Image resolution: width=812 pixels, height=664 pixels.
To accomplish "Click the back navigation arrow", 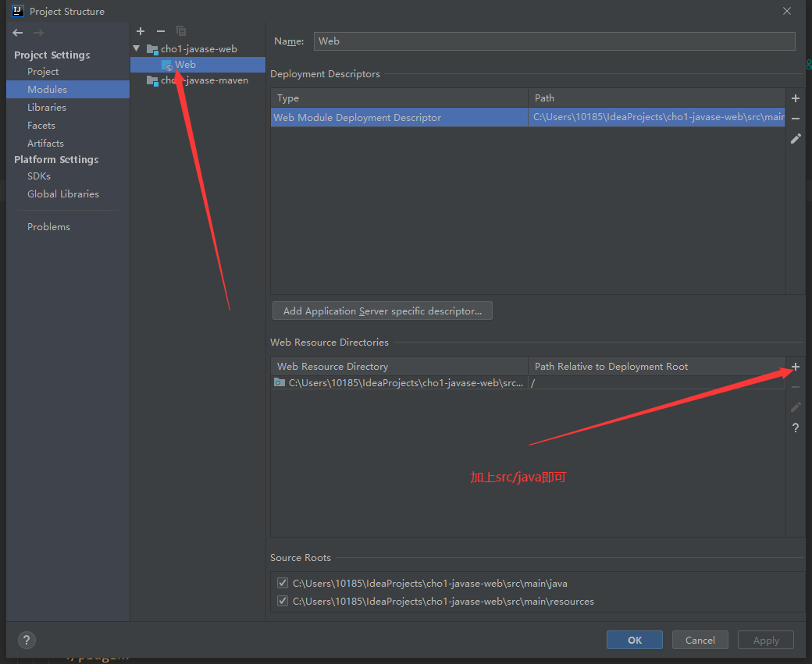I will [18, 33].
